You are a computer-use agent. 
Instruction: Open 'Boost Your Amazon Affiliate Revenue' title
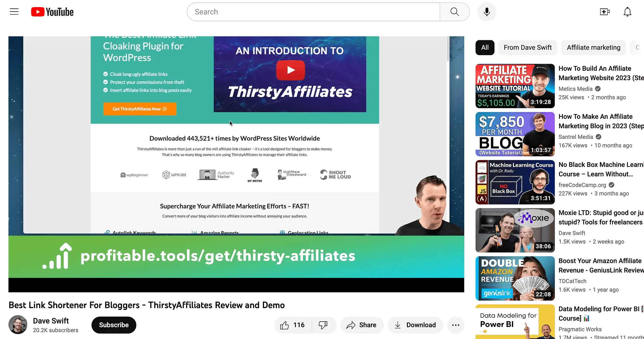[x=601, y=266]
